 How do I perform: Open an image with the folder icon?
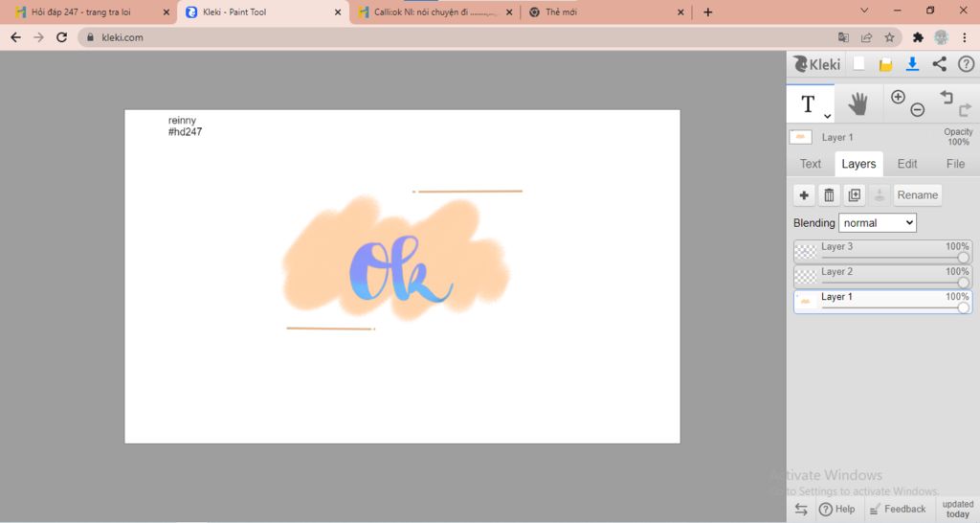(885, 64)
